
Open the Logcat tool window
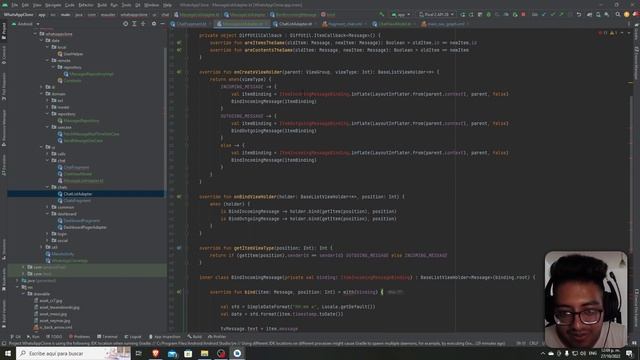[x=133, y=337]
